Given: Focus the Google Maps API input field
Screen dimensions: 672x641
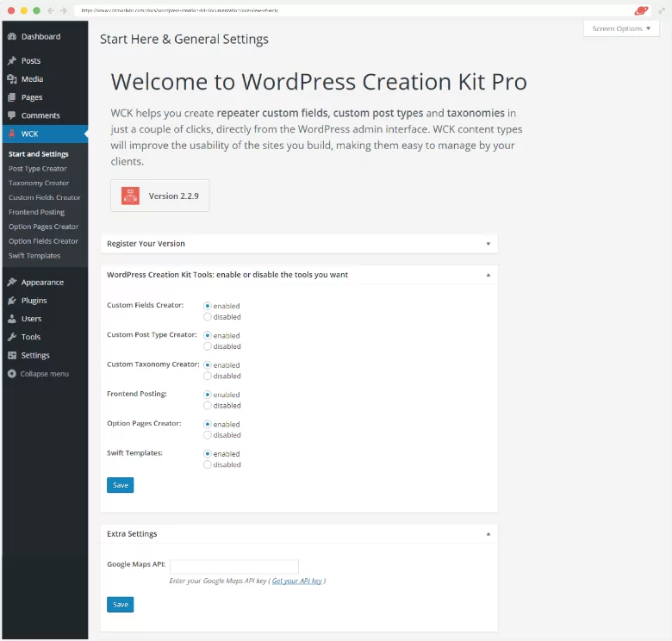Looking at the screenshot, I should (234, 566).
